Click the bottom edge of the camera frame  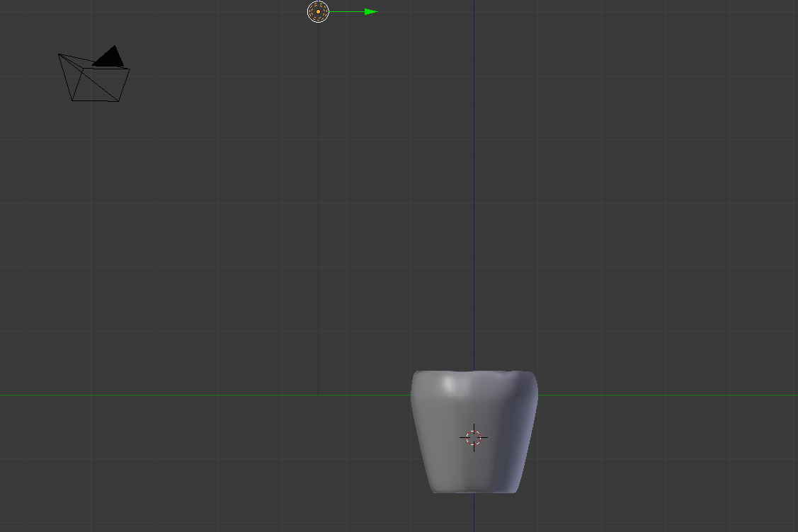click(x=95, y=100)
